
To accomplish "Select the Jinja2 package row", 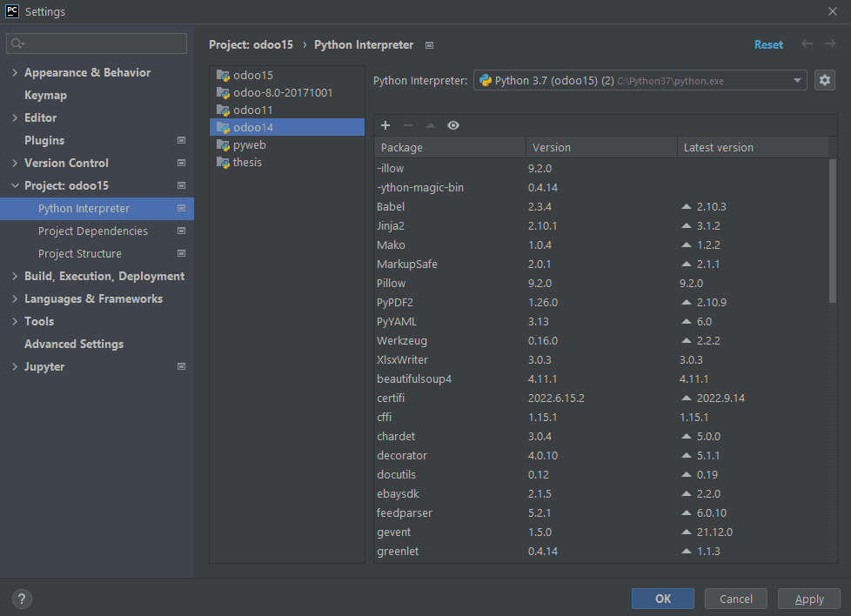I will tap(601, 225).
